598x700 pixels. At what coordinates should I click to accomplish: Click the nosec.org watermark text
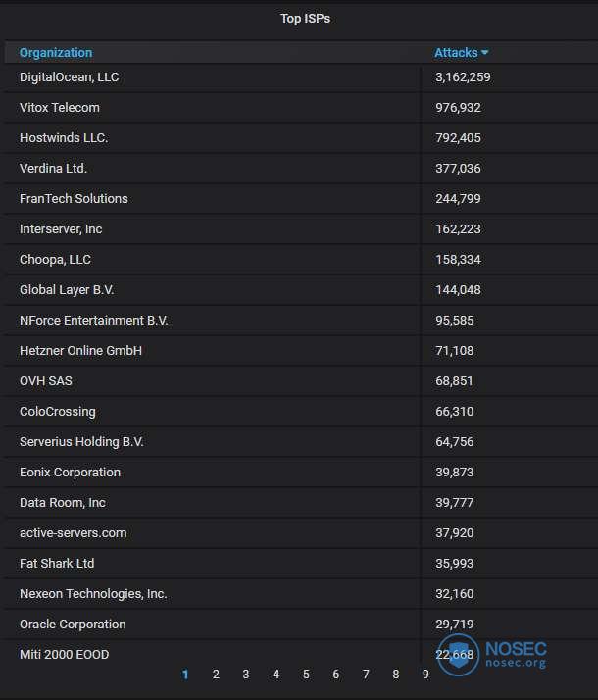click(x=516, y=663)
